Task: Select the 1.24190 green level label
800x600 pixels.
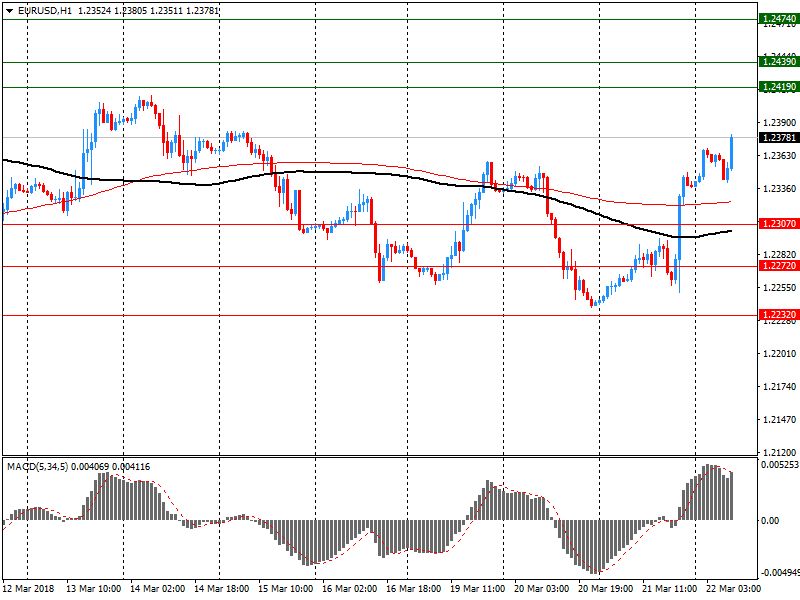Action: point(779,87)
